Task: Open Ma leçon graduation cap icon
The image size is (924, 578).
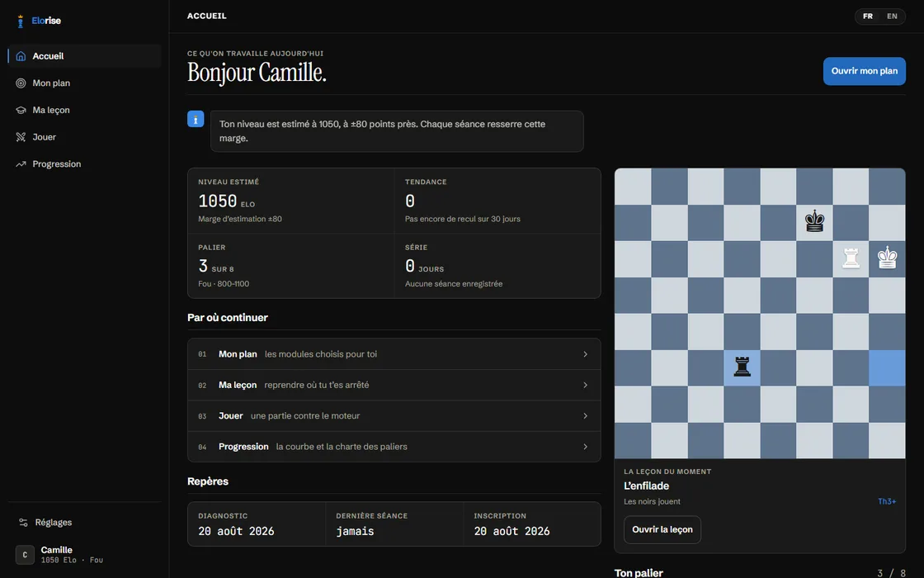Action: click(21, 111)
